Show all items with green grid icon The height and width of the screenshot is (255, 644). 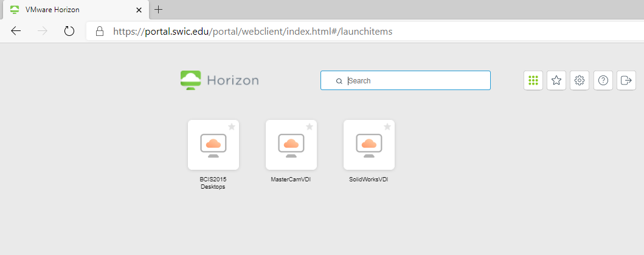[x=533, y=80]
